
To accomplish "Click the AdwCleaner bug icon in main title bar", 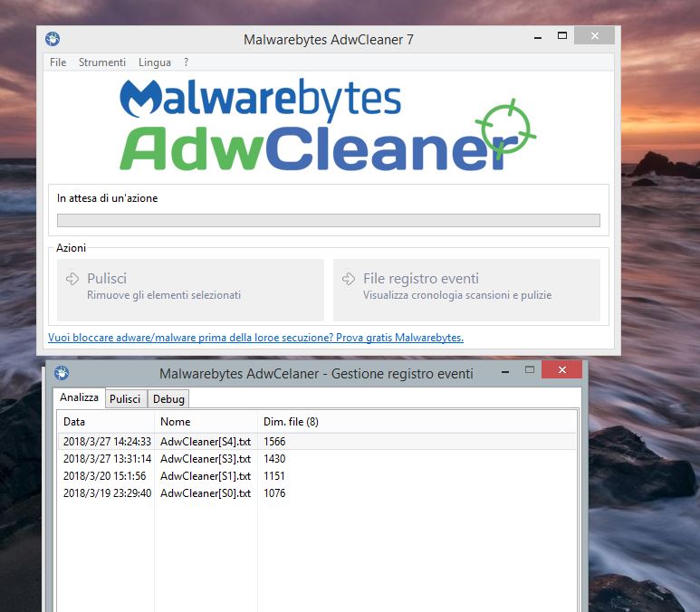I will (x=53, y=39).
